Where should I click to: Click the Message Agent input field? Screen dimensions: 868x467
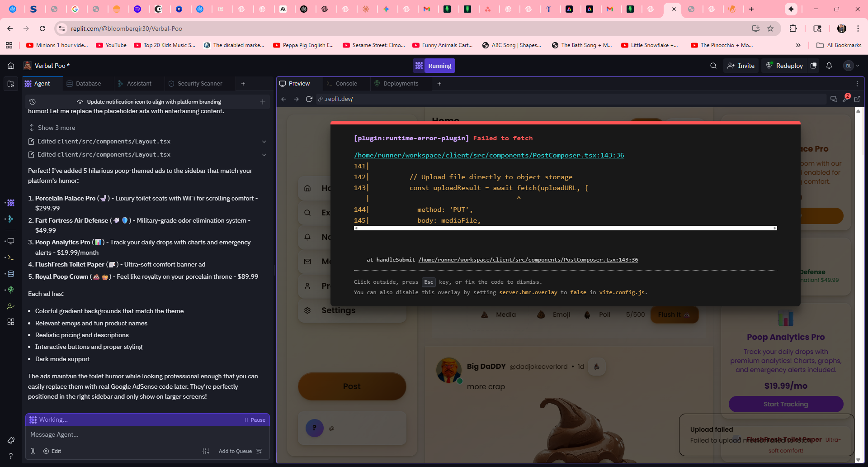[x=145, y=434]
